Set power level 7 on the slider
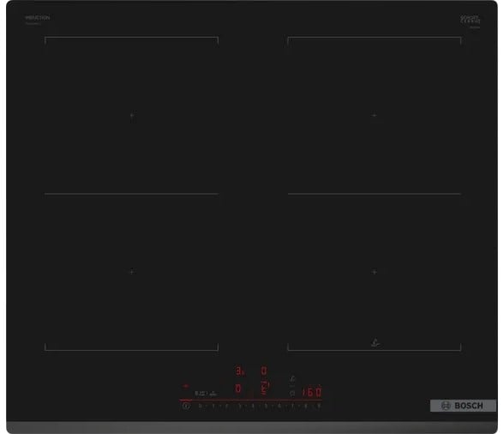 (x=292, y=407)
